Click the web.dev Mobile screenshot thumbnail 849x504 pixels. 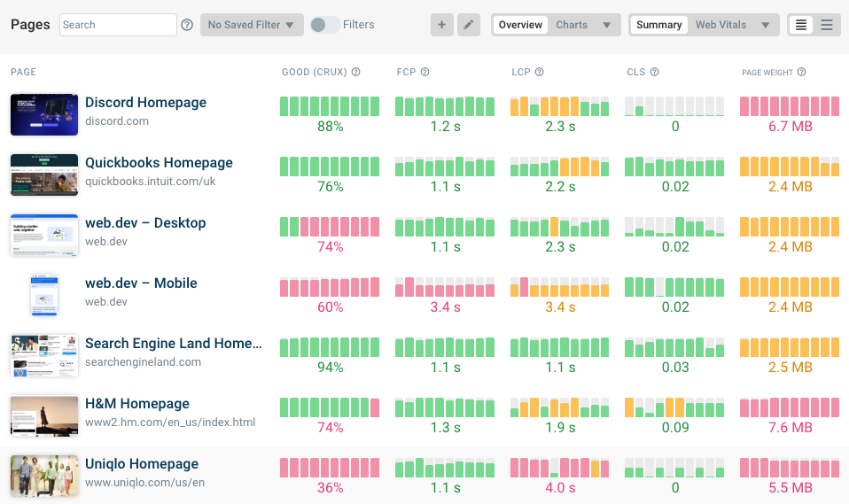click(x=44, y=295)
